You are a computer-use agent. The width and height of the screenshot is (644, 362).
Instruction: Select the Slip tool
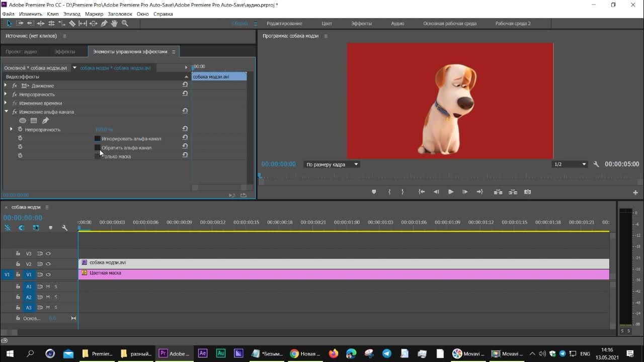point(83,23)
